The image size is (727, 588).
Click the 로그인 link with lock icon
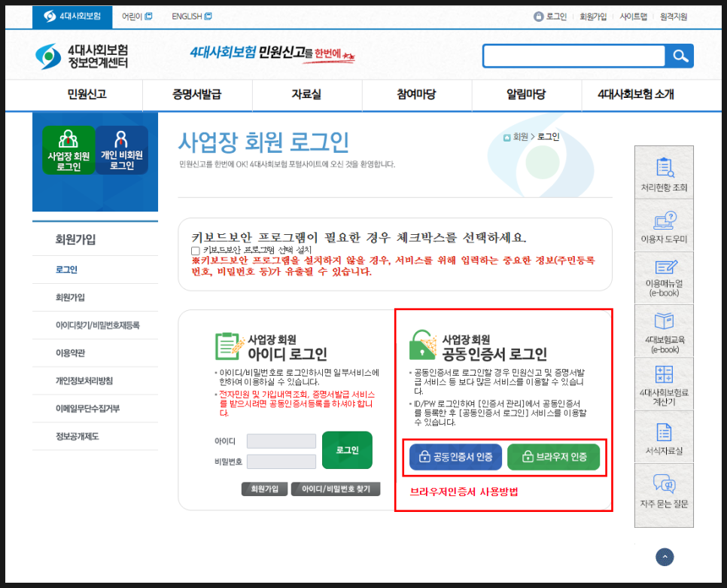coord(550,17)
